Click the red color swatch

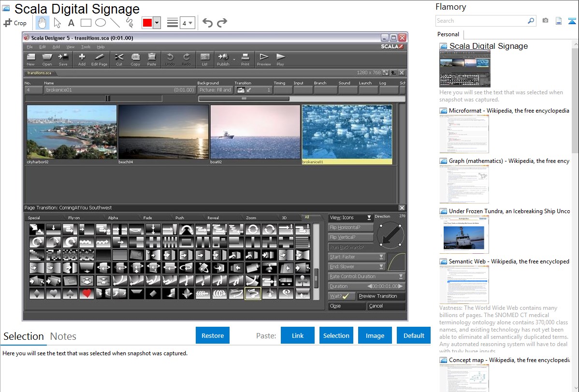(x=147, y=23)
